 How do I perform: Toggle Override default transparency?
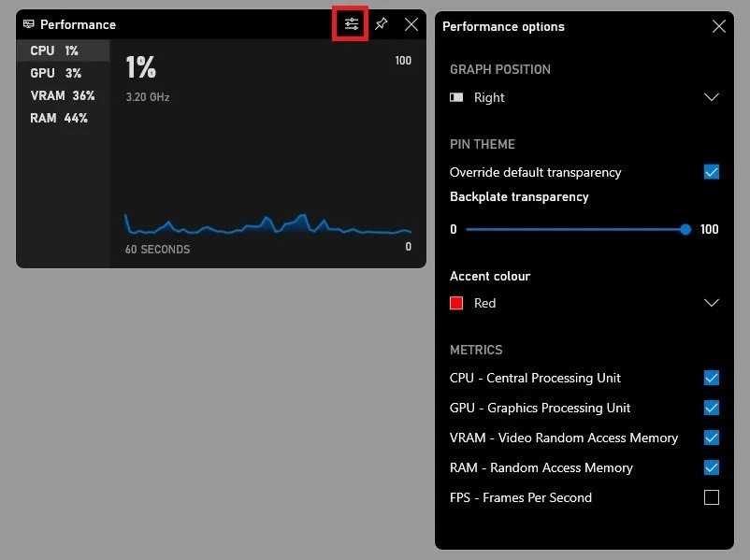711,172
